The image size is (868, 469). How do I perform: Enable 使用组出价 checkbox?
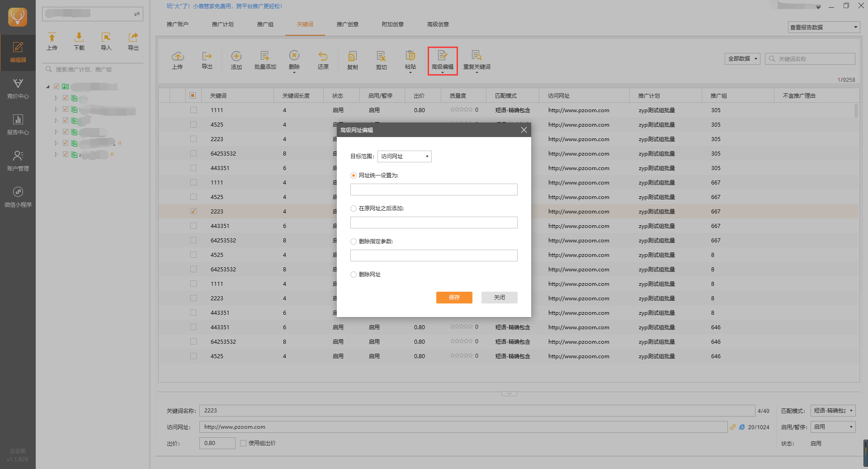click(243, 443)
